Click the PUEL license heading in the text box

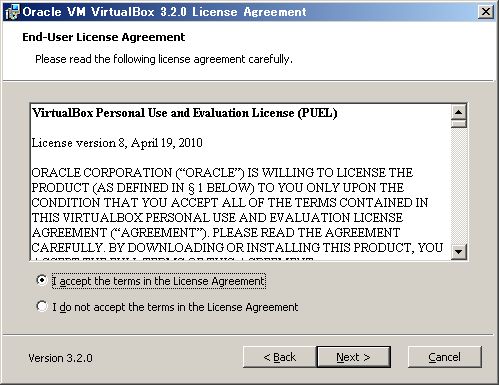point(185,113)
